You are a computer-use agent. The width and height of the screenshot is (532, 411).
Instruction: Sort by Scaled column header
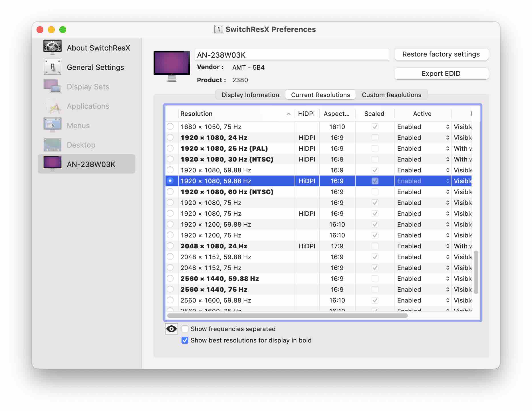[374, 114]
